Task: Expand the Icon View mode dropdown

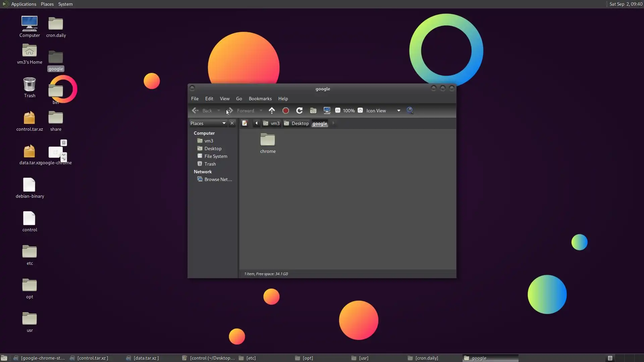Action: (x=398, y=111)
